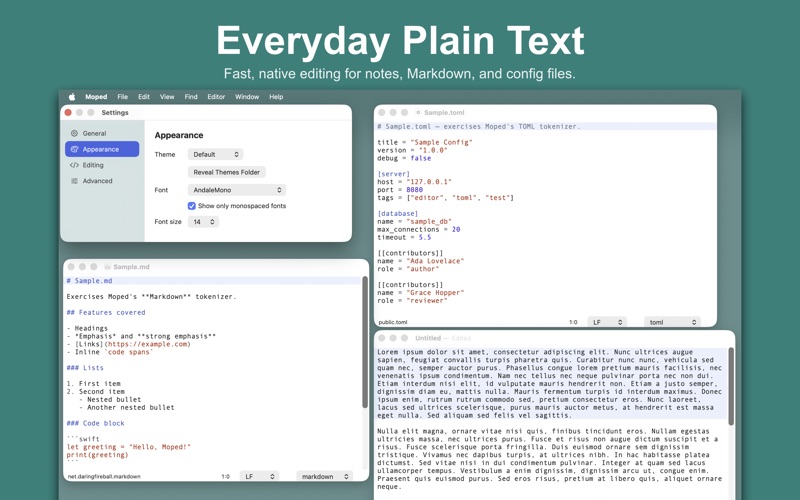This screenshot has height=500, width=800.
Task: Click '### Lists' heading in Sample.md
Action: (85, 367)
